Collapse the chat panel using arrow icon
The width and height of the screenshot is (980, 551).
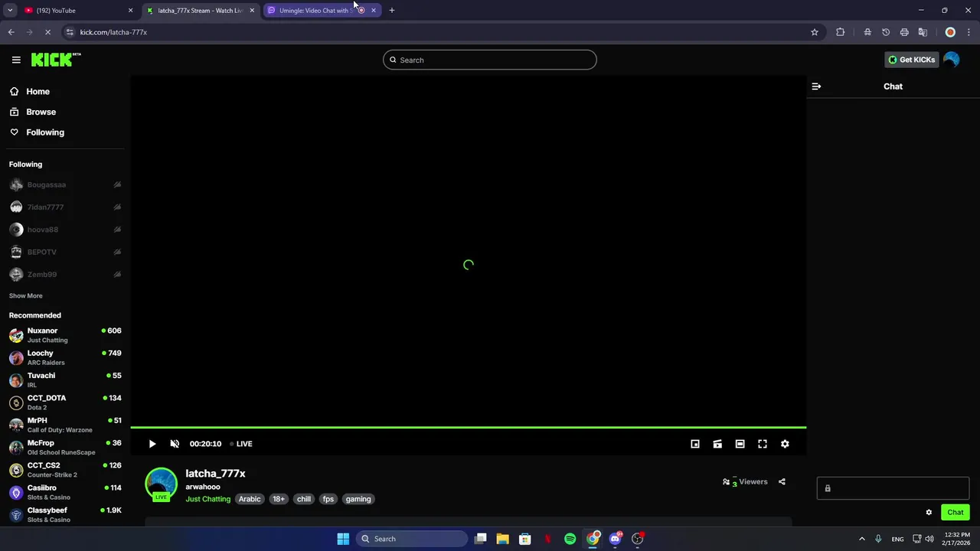816,86
